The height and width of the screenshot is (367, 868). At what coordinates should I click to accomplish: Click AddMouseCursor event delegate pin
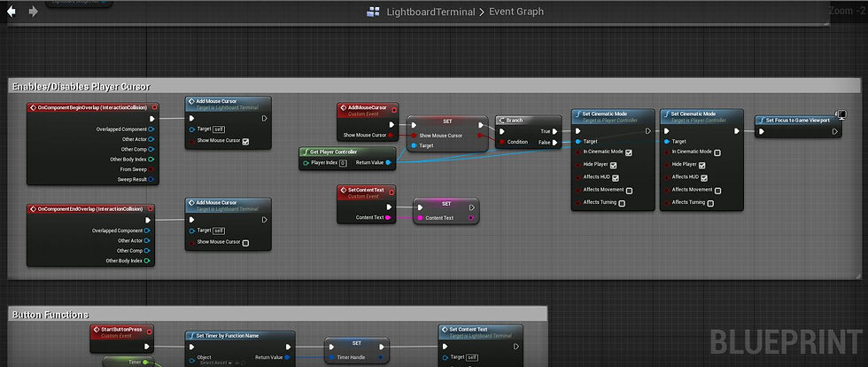(393, 110)
